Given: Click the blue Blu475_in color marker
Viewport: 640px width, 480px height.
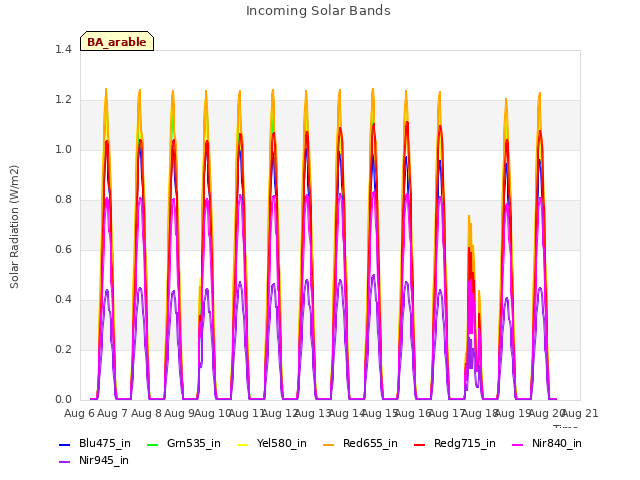Looking at the screenshot, I should coord(64,444).
